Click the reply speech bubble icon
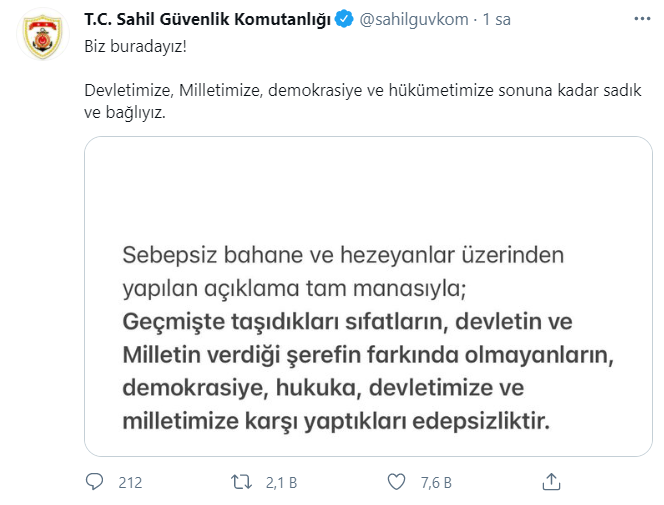The height and width of the screenshot is (505, 664). click(x=94, y=482)
